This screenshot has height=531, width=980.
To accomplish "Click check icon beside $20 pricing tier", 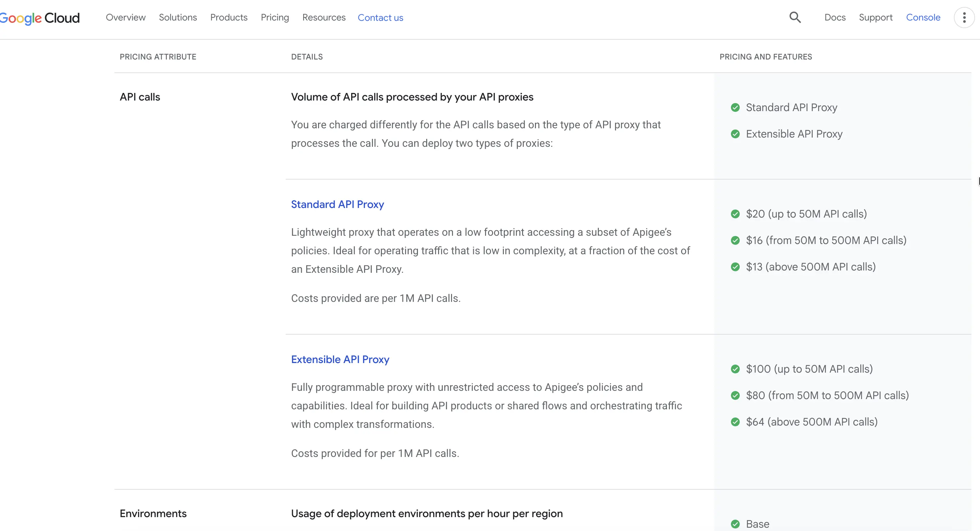I will (735, 214).
